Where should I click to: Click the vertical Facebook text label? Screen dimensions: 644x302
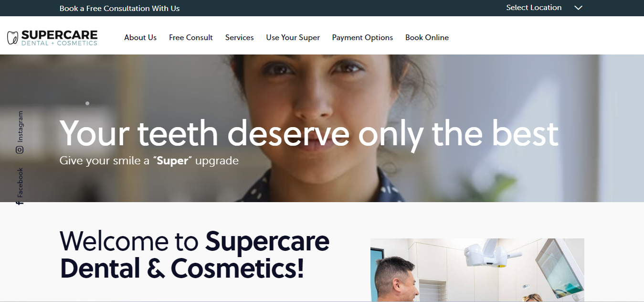[20, 183]
